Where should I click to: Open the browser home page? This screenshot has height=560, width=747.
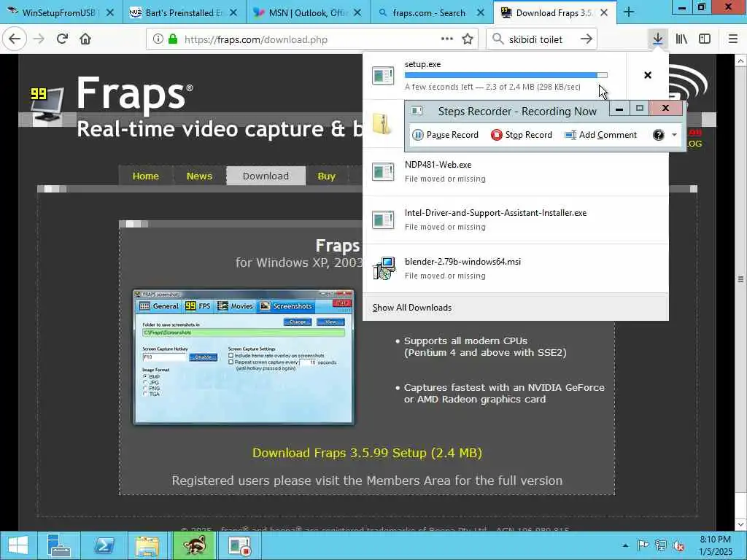pyautogui.click(x=85, y=39)
